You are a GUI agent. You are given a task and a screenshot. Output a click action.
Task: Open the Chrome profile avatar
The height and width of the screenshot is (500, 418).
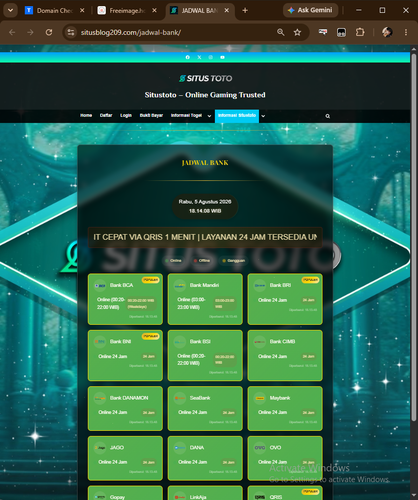[387, 32]
